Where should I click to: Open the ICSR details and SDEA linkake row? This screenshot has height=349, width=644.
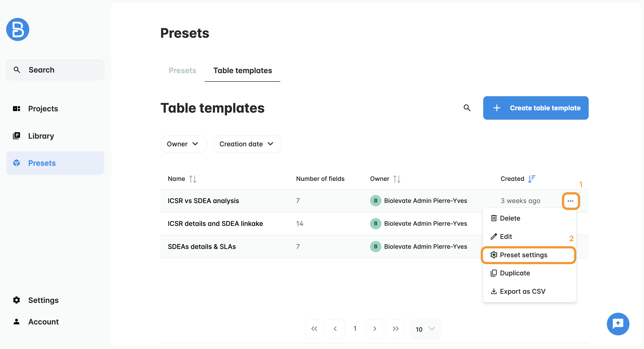point(215,224)
